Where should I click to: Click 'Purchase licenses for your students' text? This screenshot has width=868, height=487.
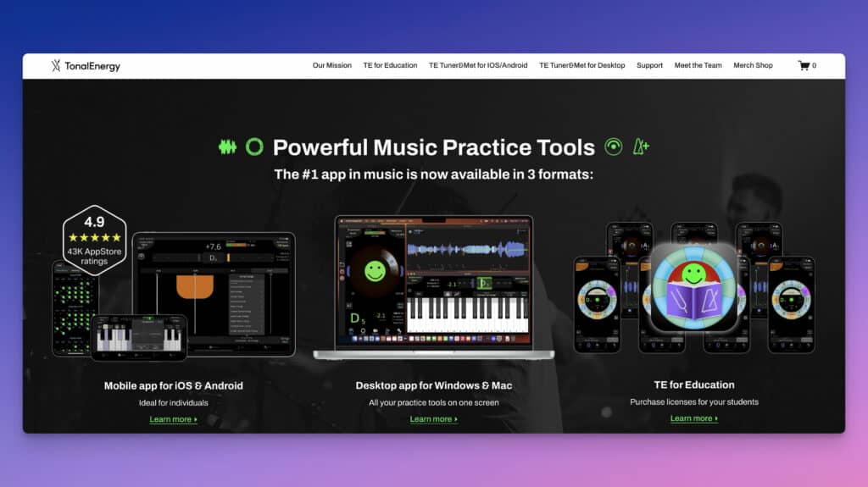[694, 401]
